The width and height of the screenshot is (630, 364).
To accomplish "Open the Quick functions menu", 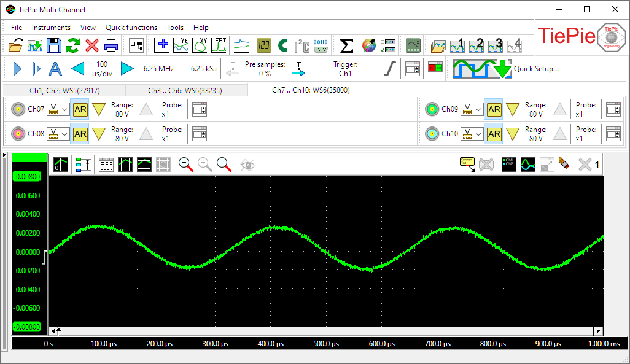I will click(131, 28).
